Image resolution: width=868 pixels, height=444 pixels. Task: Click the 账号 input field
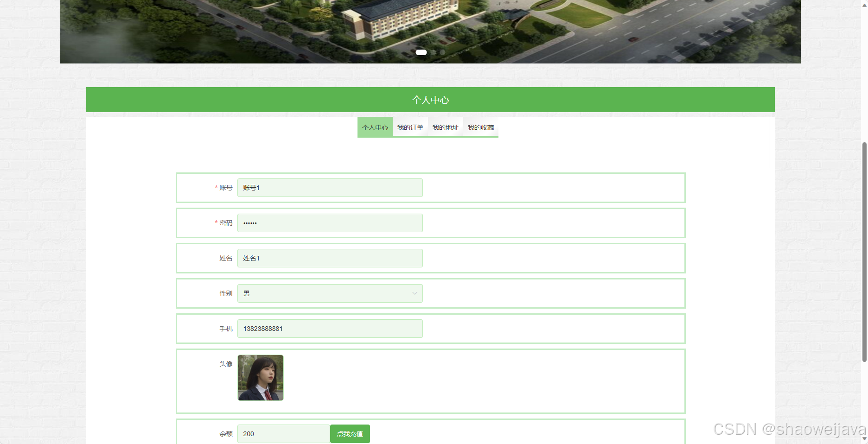[330, 188]
